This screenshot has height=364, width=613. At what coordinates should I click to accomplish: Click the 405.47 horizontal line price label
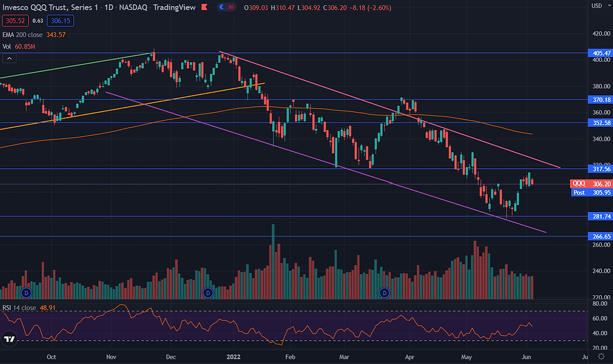(600, 53)
